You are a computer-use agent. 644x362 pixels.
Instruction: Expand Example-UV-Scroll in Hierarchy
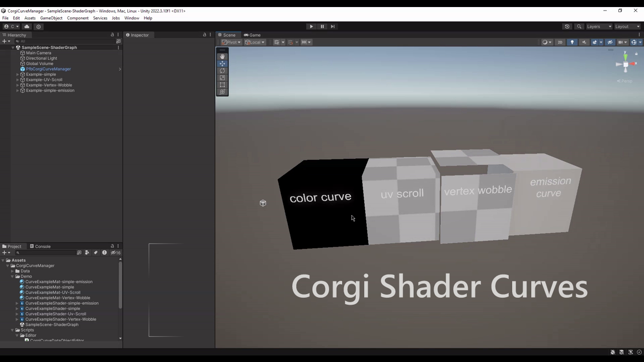coord(18,80)
